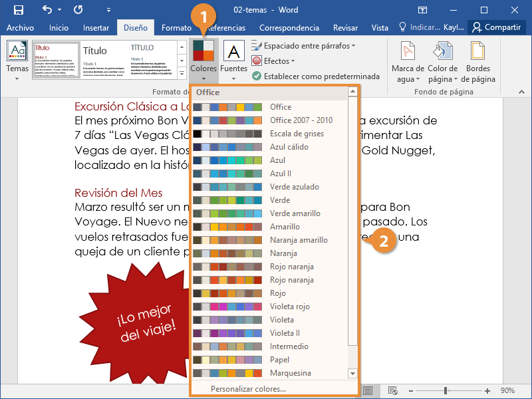Image resolution: width=532 pixels, height=399 pixels.
Task: Click the Indicar lightbulb search box
Action: 420,27
